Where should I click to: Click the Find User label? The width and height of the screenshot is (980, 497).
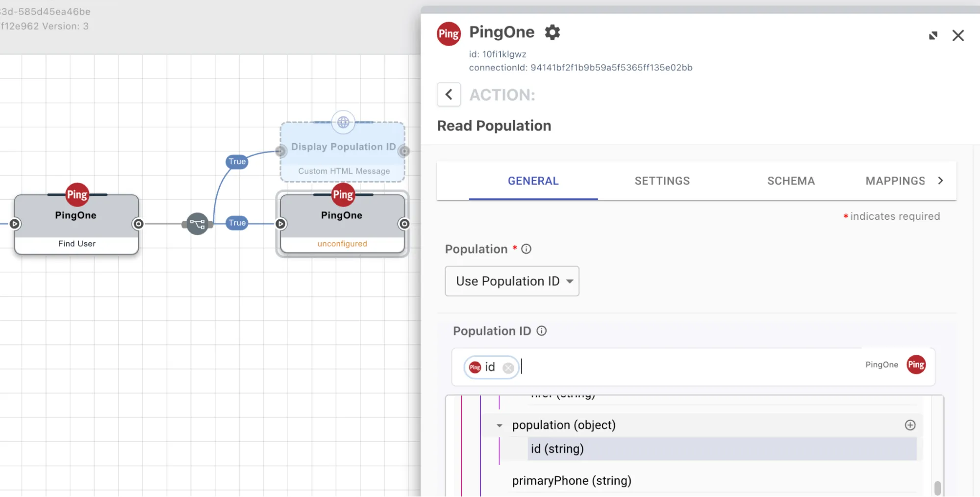[x=77, y=243]
